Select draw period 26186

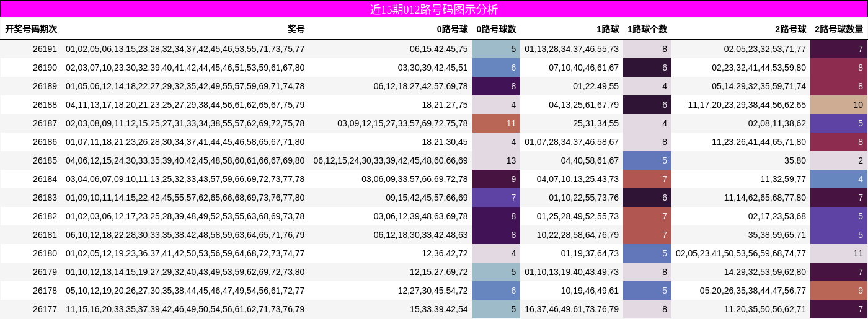click(x=45, y=142)
